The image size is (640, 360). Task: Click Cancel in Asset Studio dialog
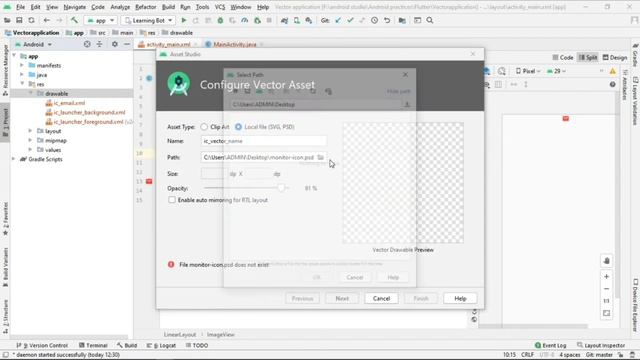click(x=381, y=298)
